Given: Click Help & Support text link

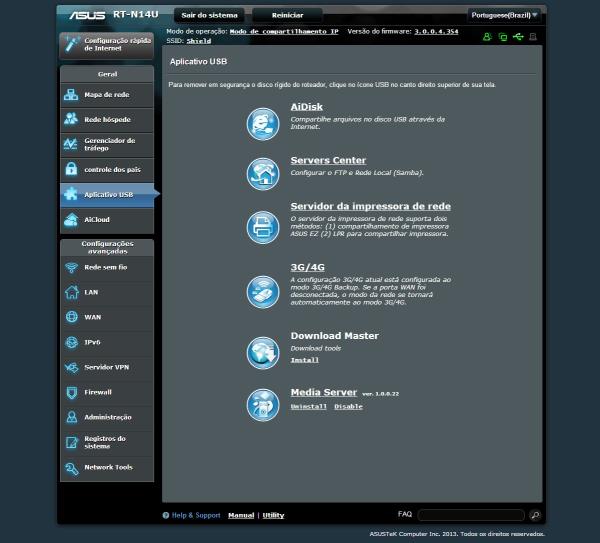Looking at the screenshot, I should 196,515.
